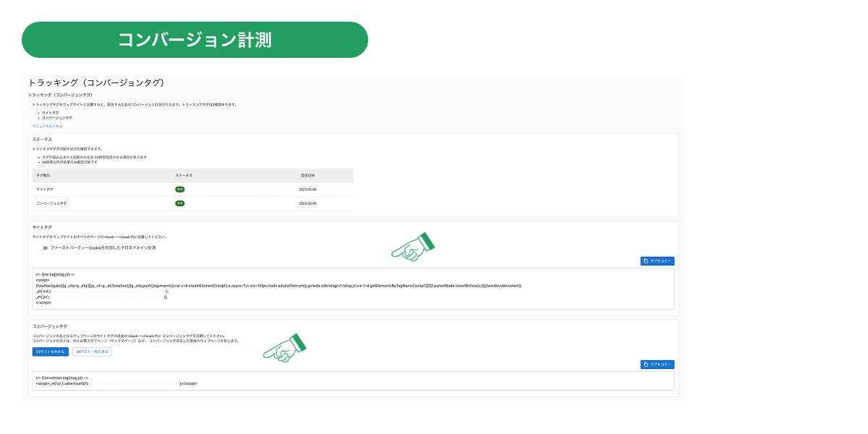Select the コンバージョンタグ row date 2025-05-09
Image resolution: width=868 pixels, height=434 pixels.
tap(307, 204)
